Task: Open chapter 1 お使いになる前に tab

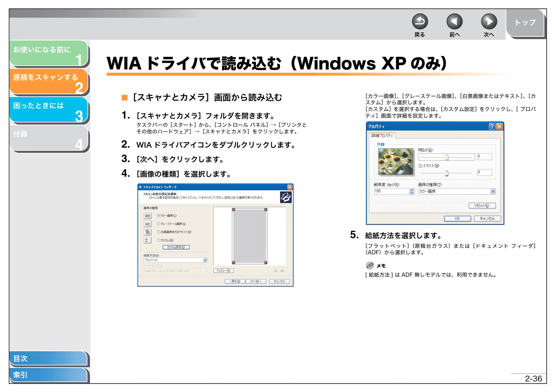Action: pos(49,53)
